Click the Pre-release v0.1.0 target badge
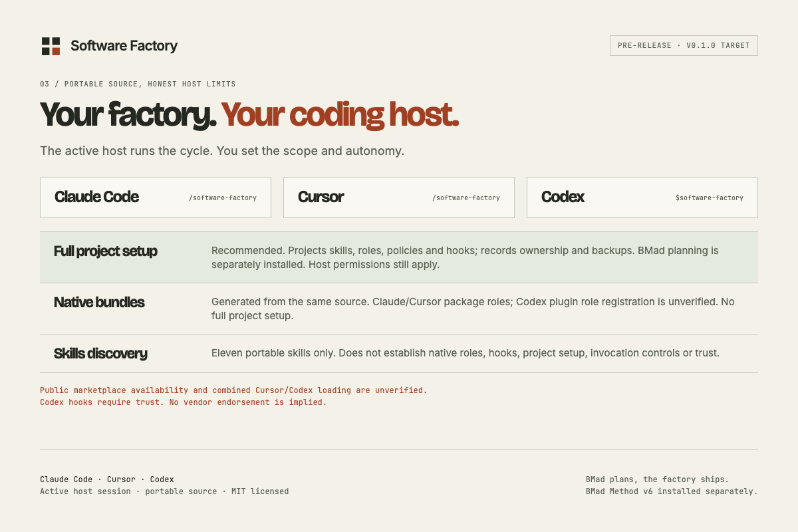The width and height of the screenshot is (798, 532). pos(684,45)
